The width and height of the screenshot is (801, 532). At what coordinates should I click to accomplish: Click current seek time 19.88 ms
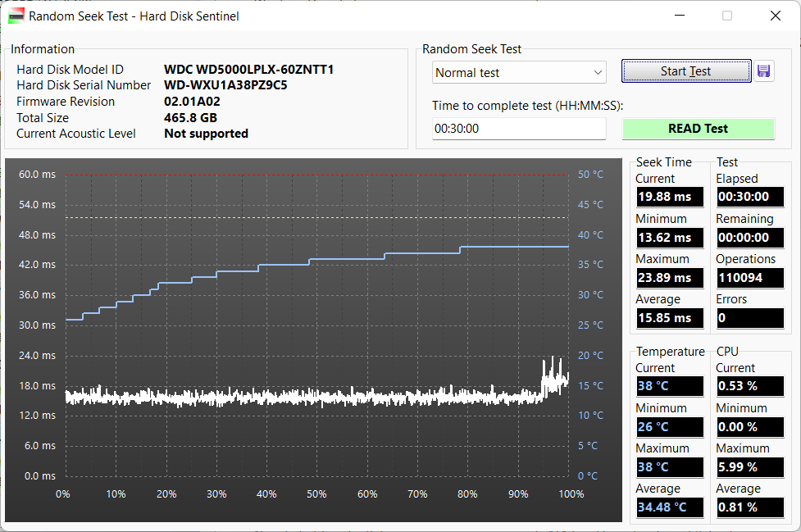click(x=670, y=197)
